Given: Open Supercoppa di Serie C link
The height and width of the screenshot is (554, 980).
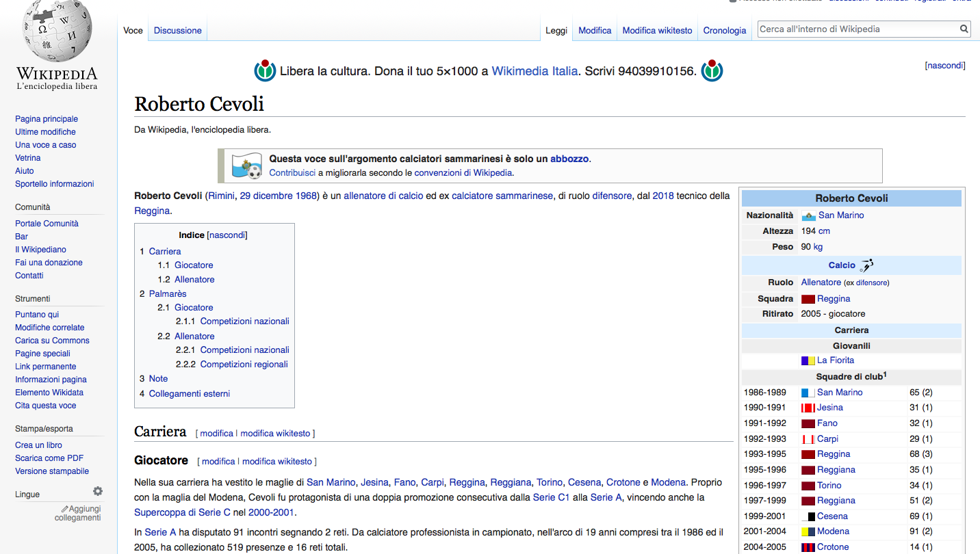Looking at the screenshot, I should [182, 512].
